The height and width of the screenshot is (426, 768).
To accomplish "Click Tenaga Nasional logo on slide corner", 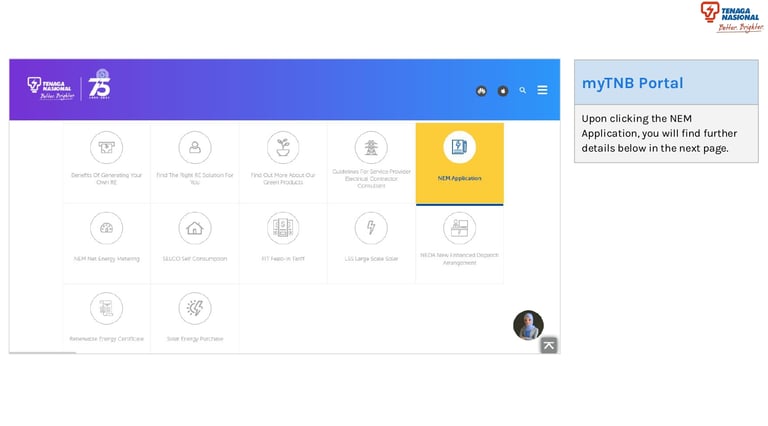I will tap(731, 17).
